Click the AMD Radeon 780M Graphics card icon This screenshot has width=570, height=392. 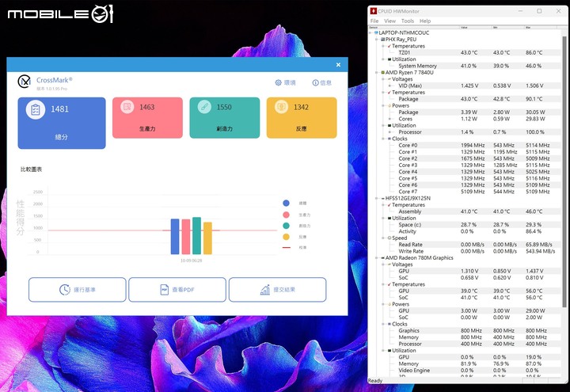pos(383,258)
